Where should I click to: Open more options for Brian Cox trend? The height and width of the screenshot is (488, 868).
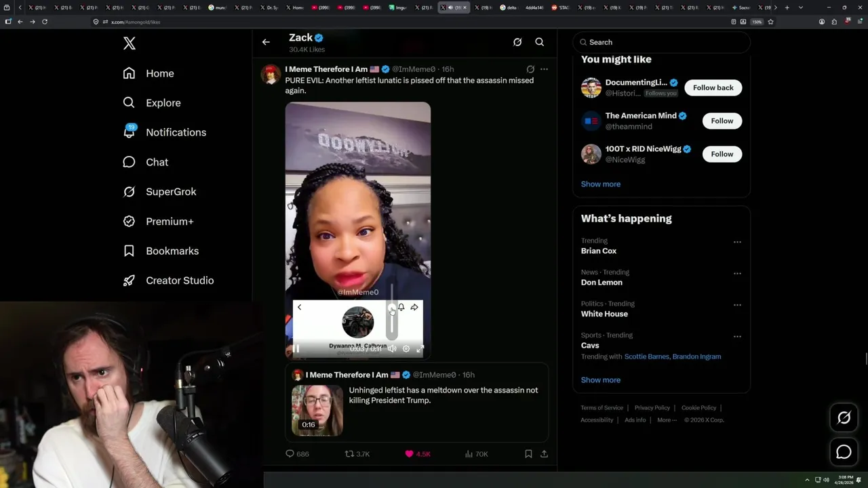point(737,242)
